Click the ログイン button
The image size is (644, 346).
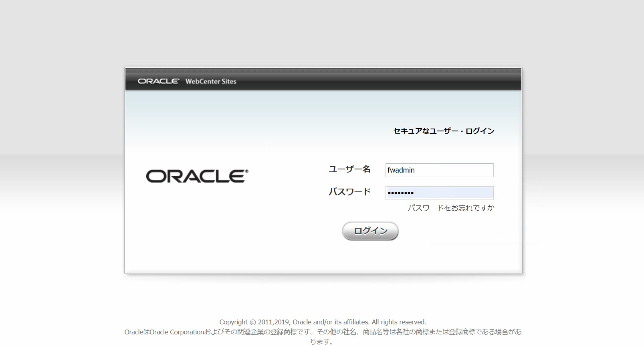tap(370, 231)
